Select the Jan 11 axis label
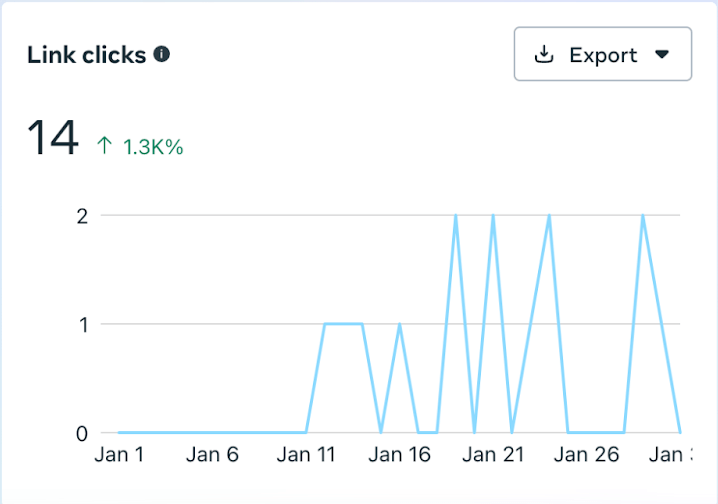This screenshot has height=504, width=718. (x=306, y=455)
